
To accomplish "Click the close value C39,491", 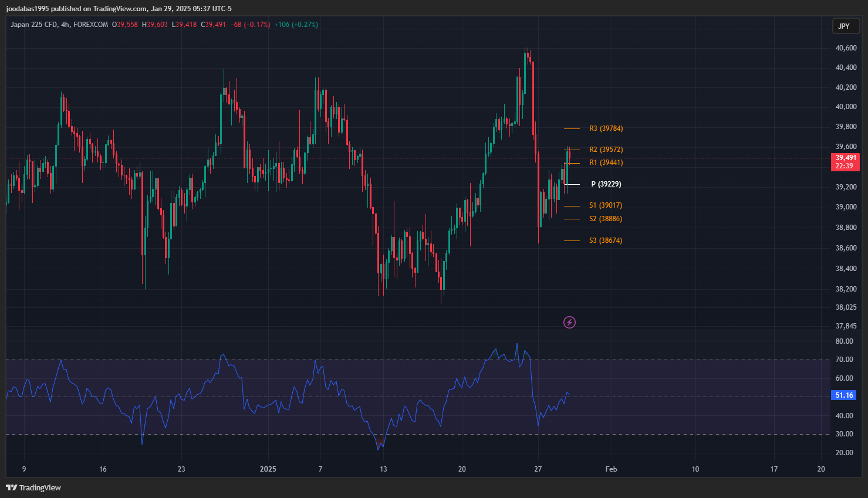I will (214, 25).
